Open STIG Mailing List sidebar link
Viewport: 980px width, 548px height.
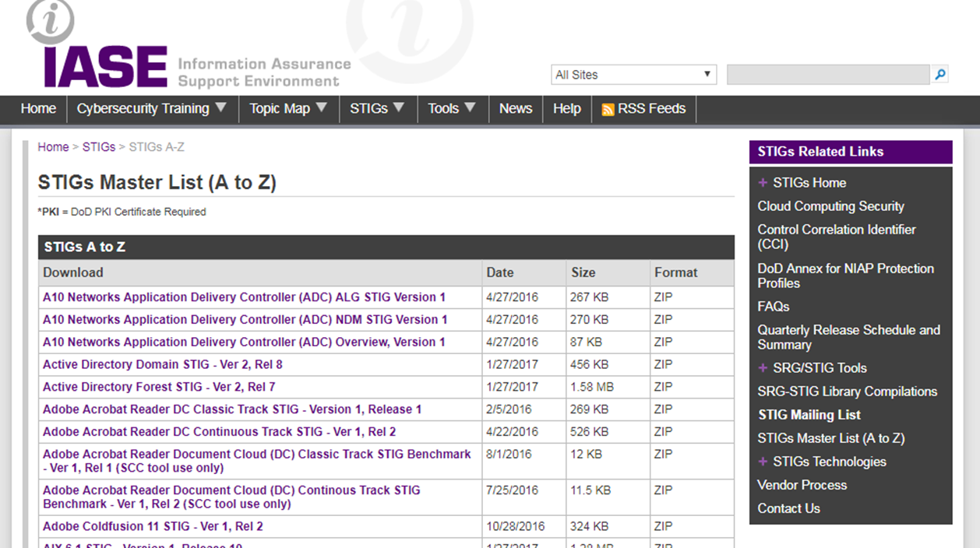click(809, 415)
